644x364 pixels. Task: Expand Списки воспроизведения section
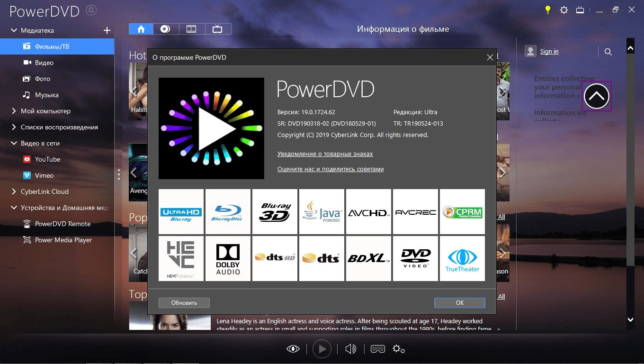[x=14, y=127]
